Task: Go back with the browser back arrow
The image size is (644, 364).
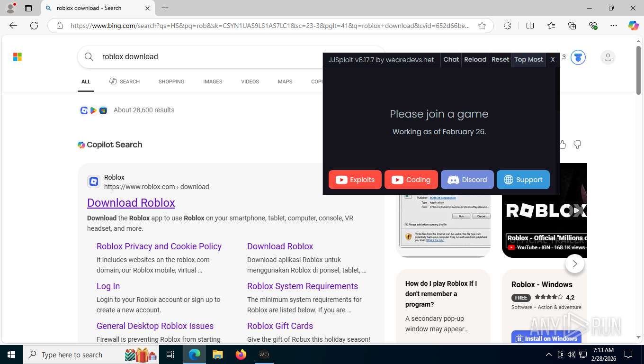Action: 13,26
